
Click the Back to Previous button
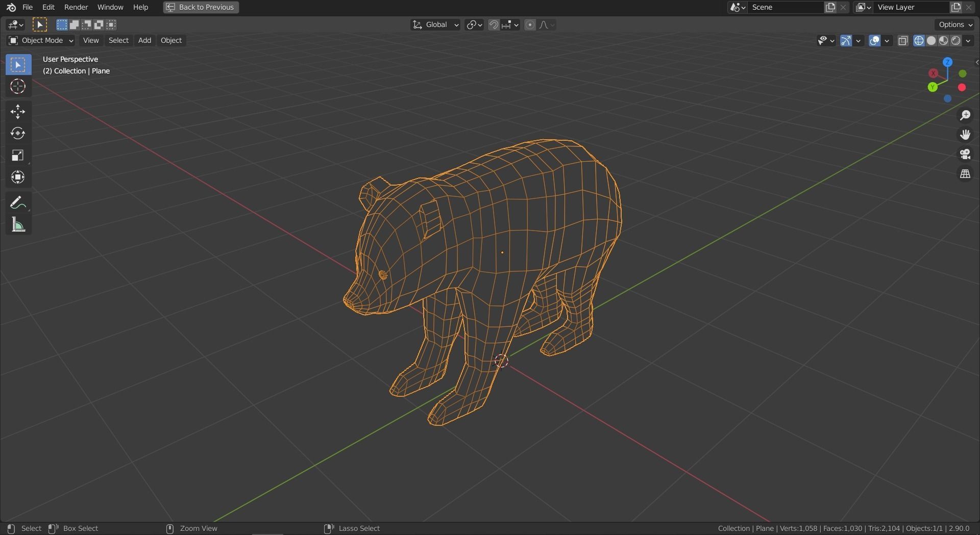(x=201, y=7)
